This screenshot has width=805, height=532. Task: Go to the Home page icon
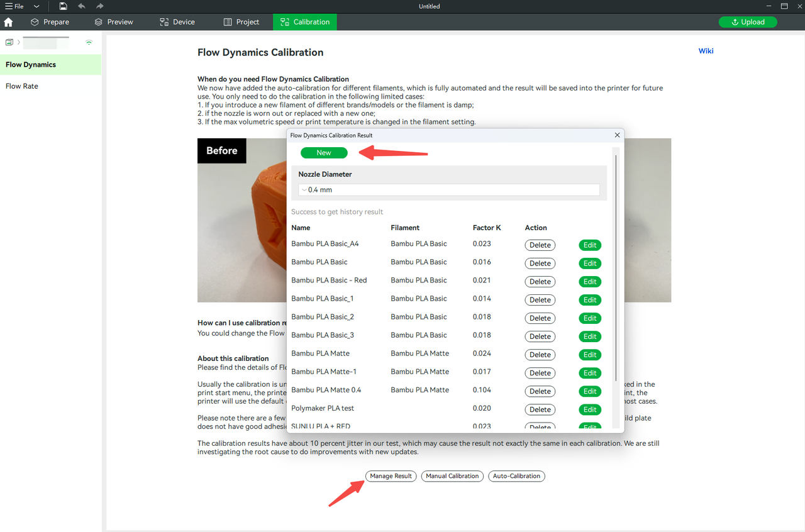(x=8, y=22)
